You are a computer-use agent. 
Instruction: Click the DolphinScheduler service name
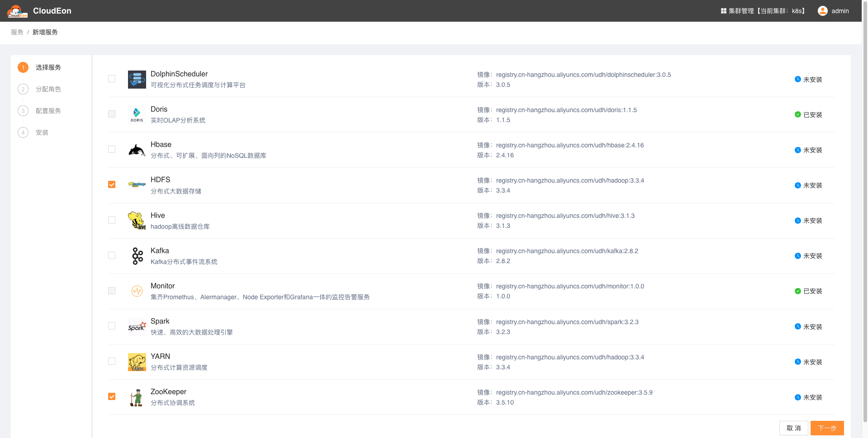pos(179,74)
